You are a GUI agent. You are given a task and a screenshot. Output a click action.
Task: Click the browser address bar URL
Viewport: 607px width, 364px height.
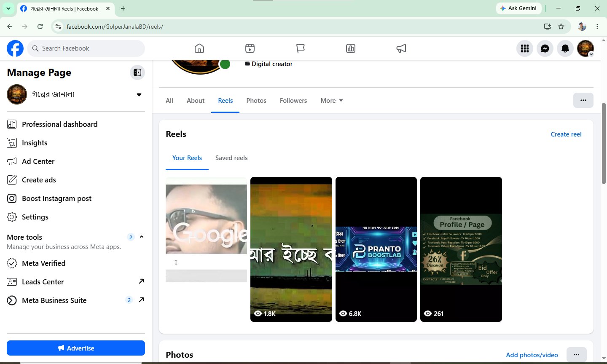115,27
